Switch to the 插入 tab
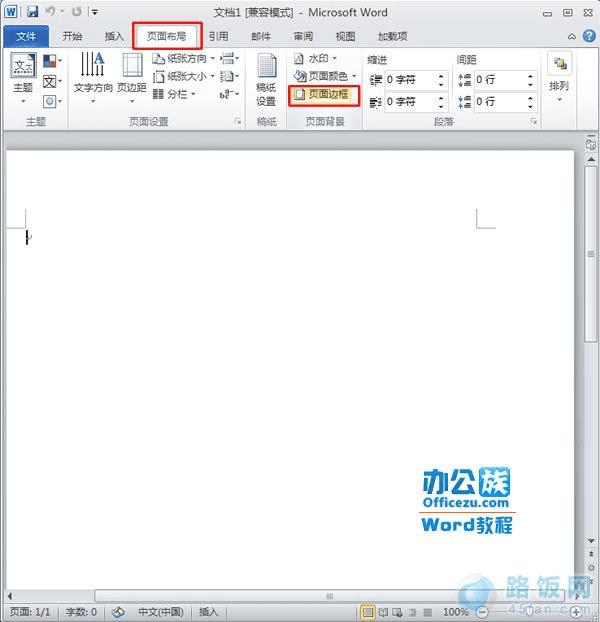 point(114,36)
